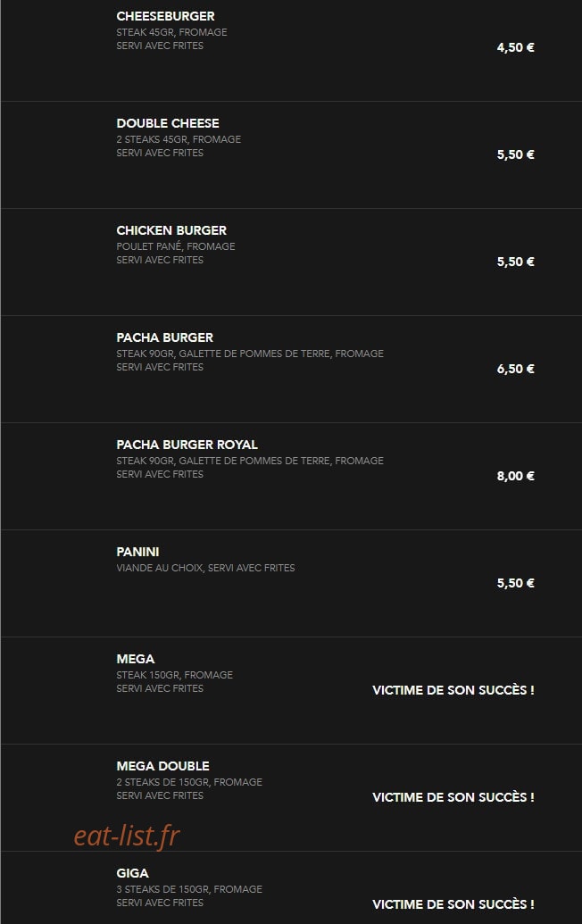Click the Mega's 'Victime de son succès' label

coord(453,690)
